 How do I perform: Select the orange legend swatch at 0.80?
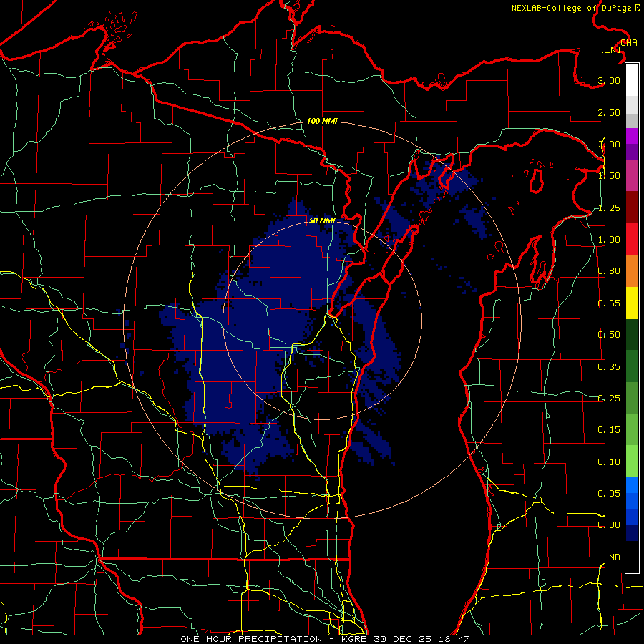pyautogui.click(x=632, y=271)
